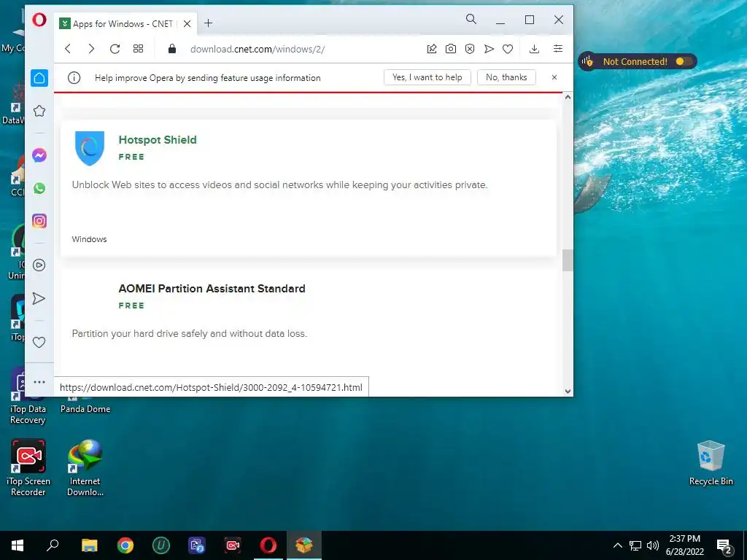Reload the CNET page
Viewport: 747px width, 560px height.
click(x=115, y=49)
